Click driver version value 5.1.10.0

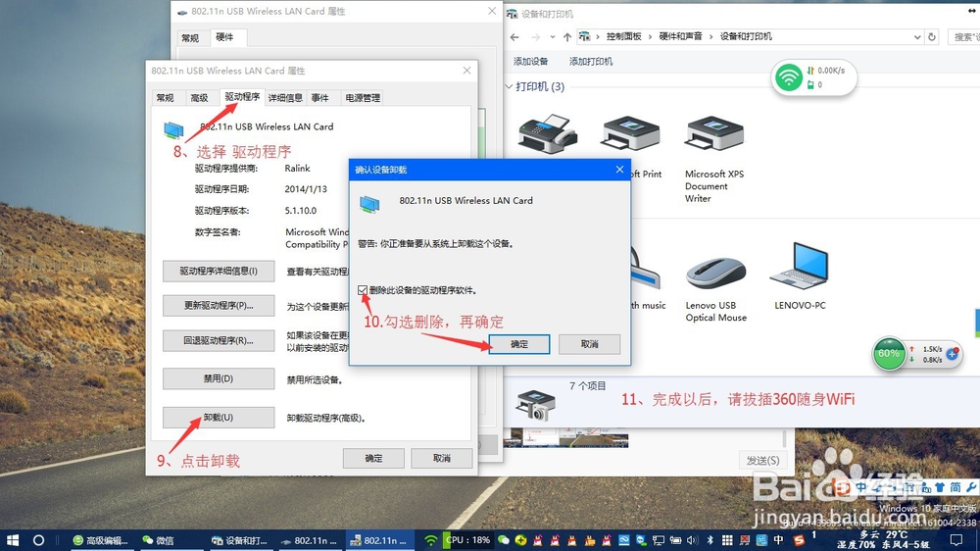(301, 211)
